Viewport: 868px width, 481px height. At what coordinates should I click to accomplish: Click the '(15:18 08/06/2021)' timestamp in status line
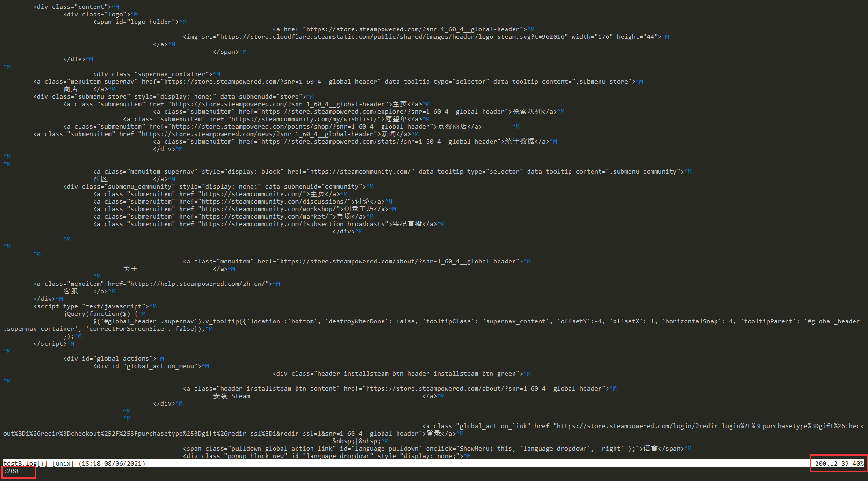(x=112, y=463)
